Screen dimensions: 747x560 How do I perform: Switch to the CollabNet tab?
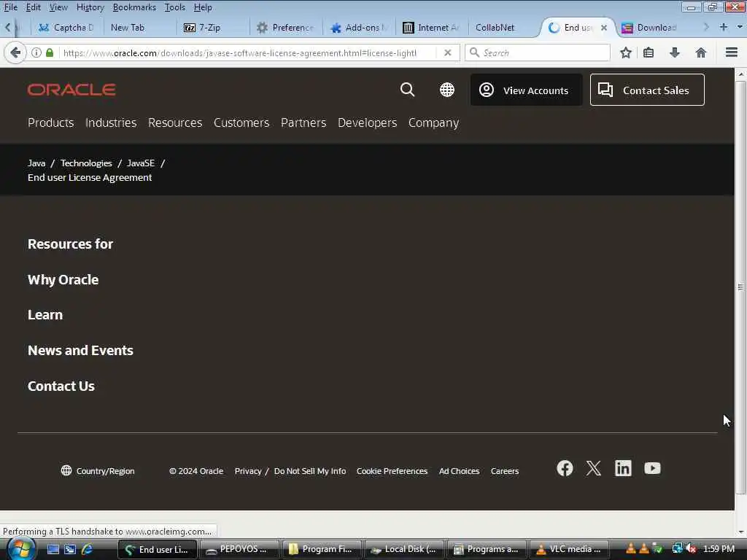click(504, 28)
